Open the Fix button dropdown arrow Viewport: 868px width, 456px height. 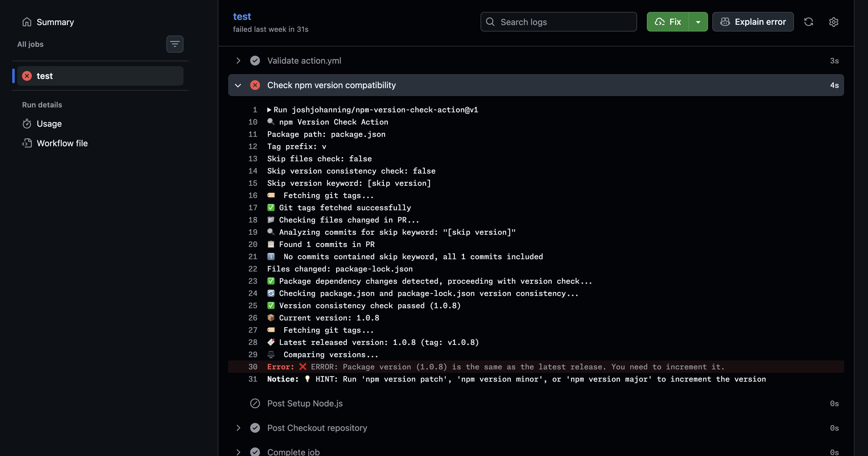(x=698, y=22)
